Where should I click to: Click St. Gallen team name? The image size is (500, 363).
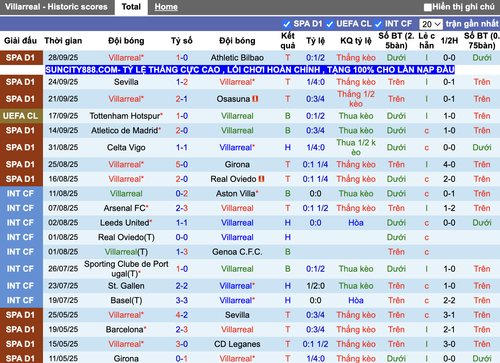coord(126,286)
